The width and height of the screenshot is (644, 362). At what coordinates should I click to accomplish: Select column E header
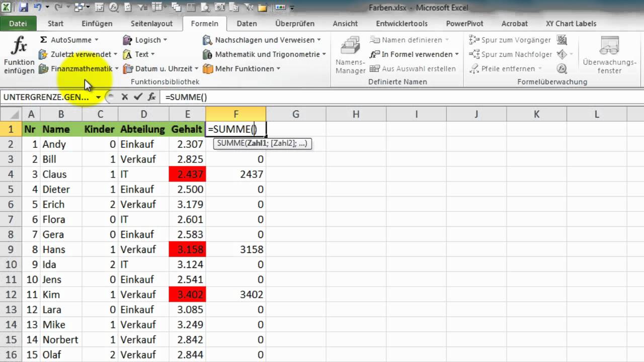pyautogui.click(x=187, y=114)
